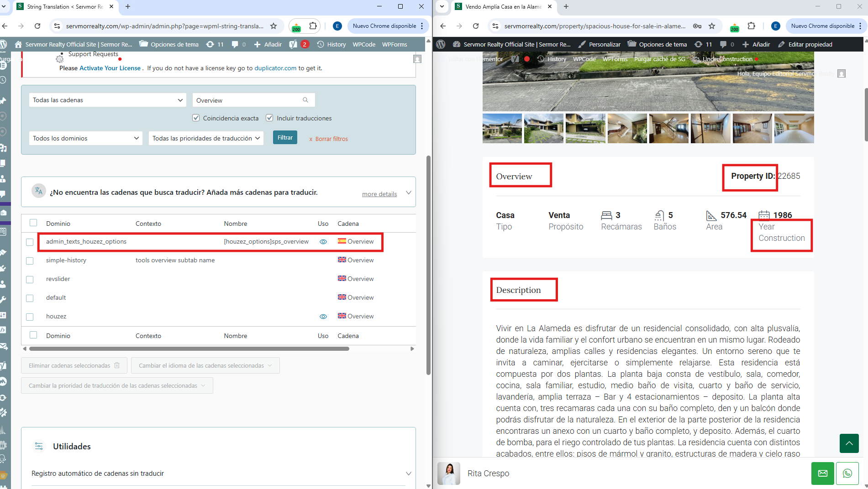Reload the property page in right window
The width and height of the screenshot is (868, 489).
pyautogui.click(x=476, y=26)
